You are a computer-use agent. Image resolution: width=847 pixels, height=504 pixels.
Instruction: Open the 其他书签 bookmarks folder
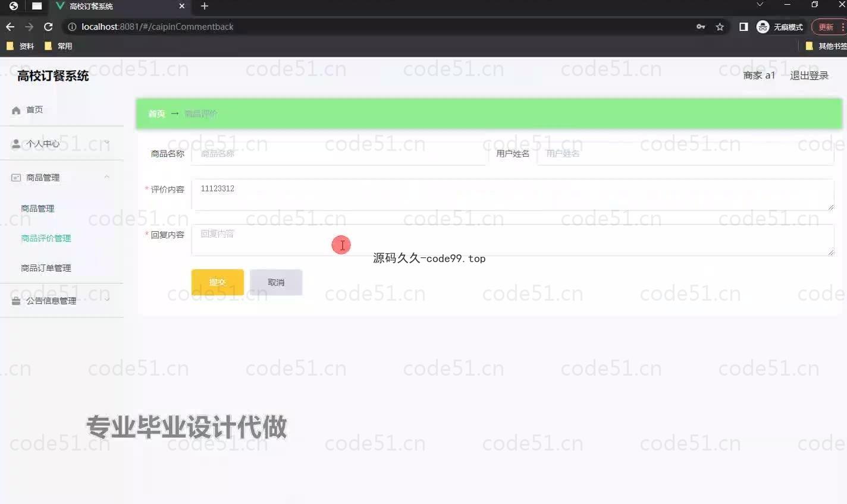coord(826,46)
